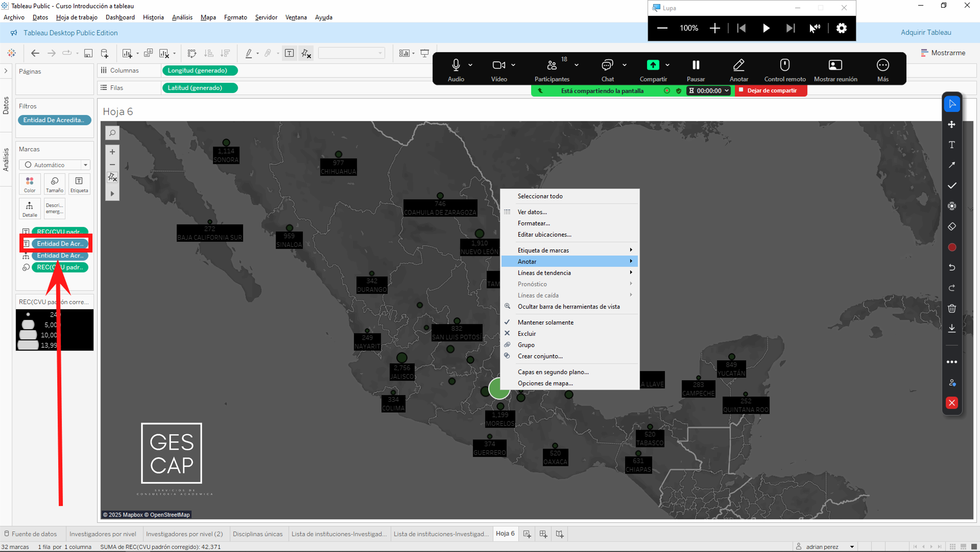Select the annotation eraser tool
Image resolution: width=980 pixels, height=552 pixels.
951,227
